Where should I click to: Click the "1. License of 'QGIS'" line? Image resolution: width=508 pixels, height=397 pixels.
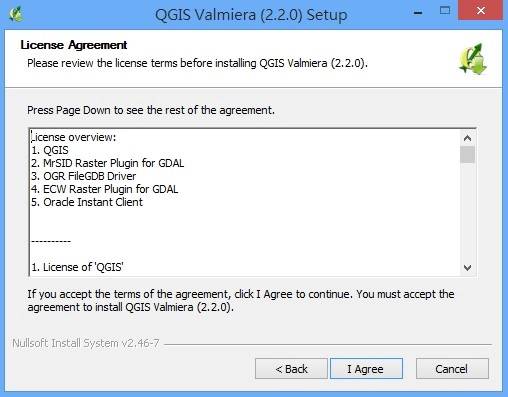[77, 267]
